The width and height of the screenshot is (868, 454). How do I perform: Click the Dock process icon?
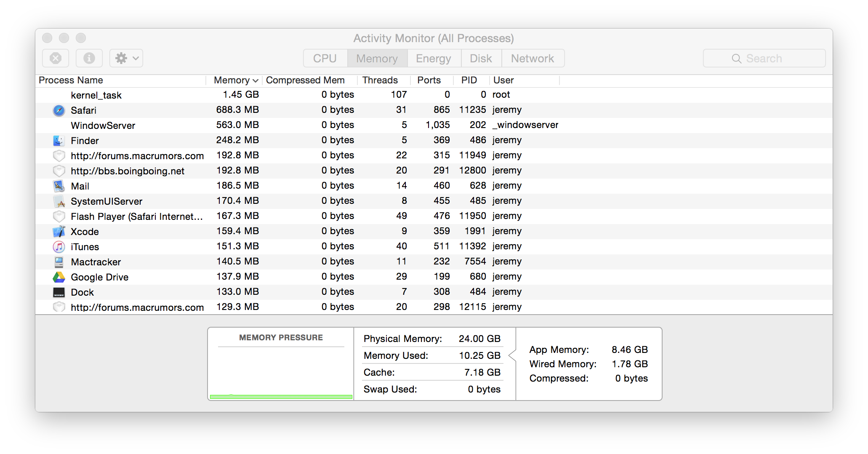click(x=59, y=292)
